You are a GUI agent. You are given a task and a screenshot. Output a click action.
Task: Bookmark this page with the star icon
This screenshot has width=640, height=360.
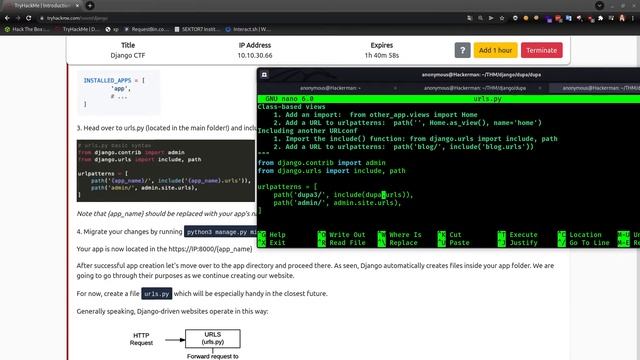(x=502, y=18)
